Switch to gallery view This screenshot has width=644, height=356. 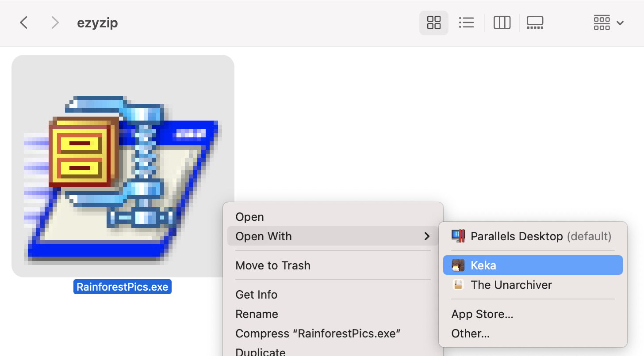[x=535, y=23]
